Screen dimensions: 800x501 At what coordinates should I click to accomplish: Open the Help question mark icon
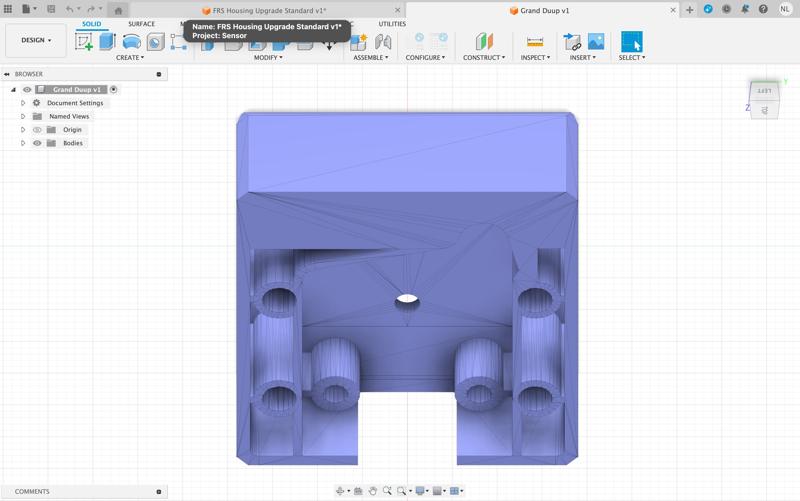[763, 9]
